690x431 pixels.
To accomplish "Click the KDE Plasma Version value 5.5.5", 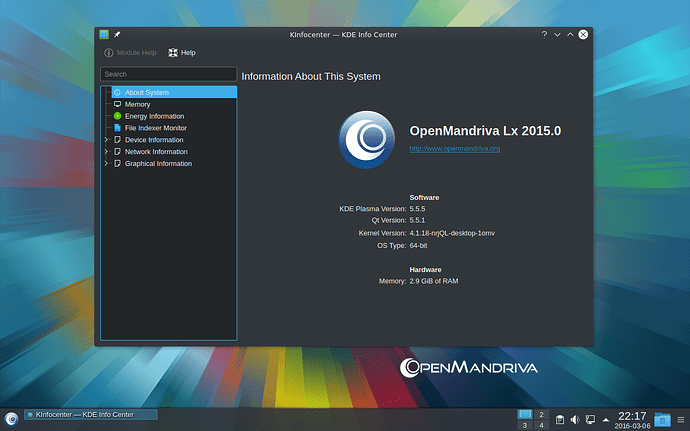I will (417, 209).
